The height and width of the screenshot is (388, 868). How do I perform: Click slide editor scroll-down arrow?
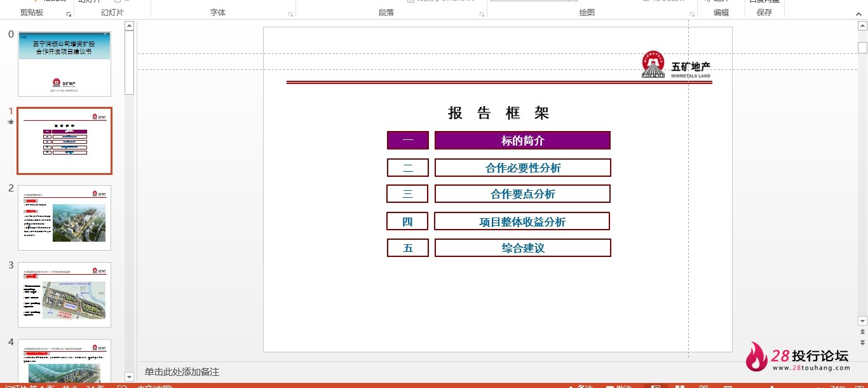[x=862, y=321]
